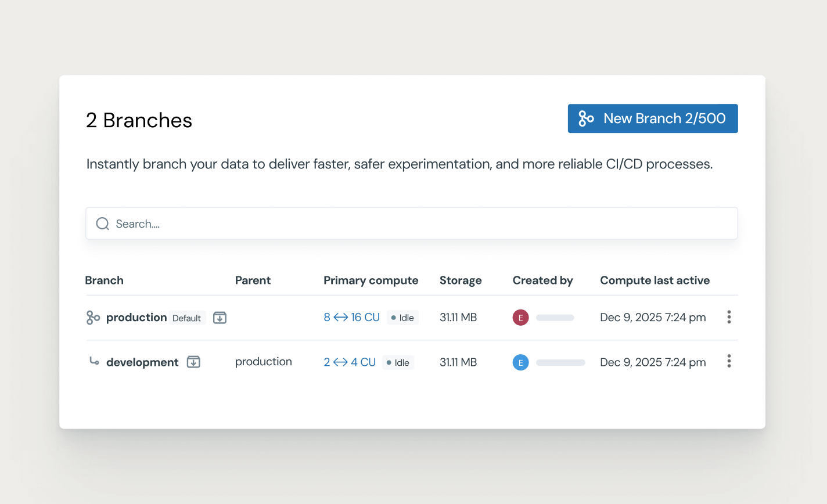The height and width of the screenshot is (504, 827).
Task: Click the production parent cell of development
Action: click(264, 362)
